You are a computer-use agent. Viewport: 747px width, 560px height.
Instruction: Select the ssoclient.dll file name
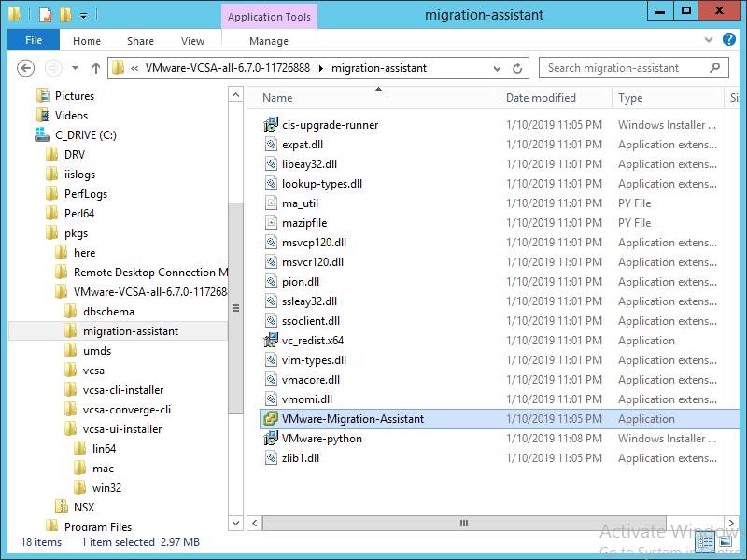point(311,321)
